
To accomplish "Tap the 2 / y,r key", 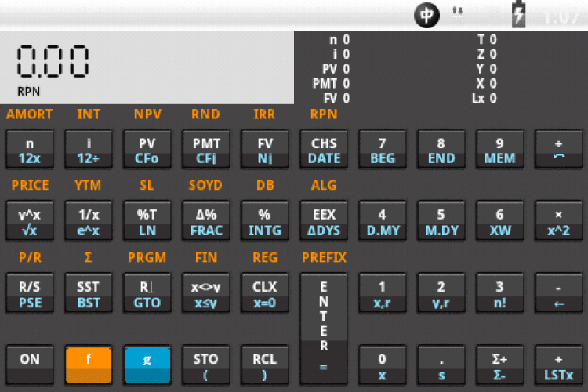I will 441,293.
